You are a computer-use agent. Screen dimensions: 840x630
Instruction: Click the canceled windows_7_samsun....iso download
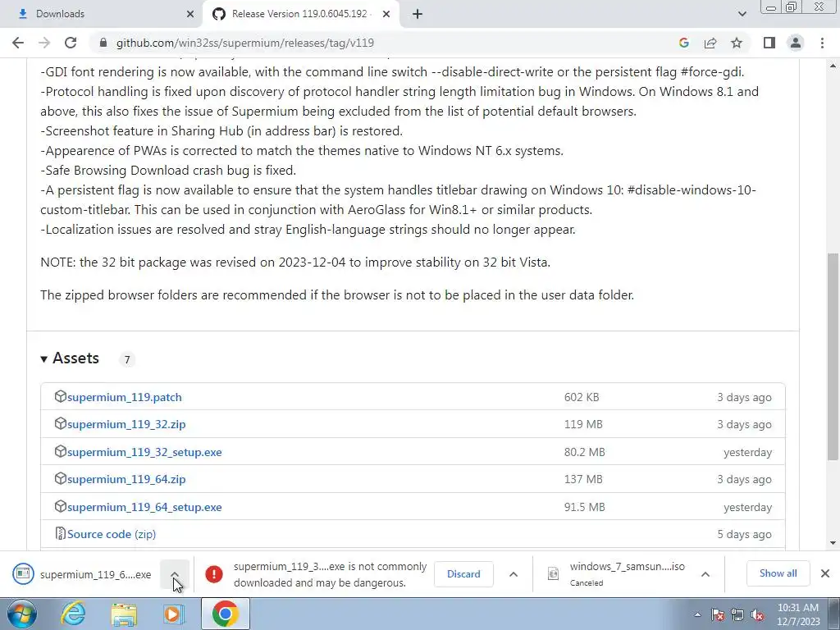tap(616, 574)
